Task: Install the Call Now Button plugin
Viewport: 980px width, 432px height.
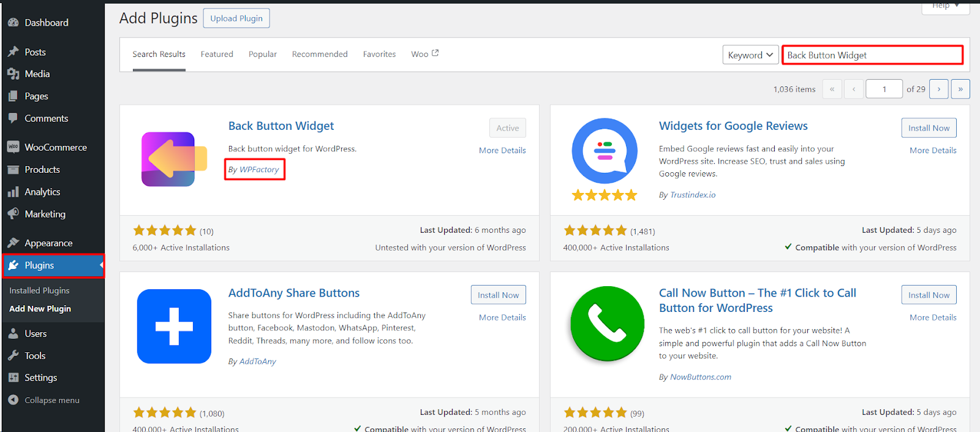Action: tap(929, 295)
